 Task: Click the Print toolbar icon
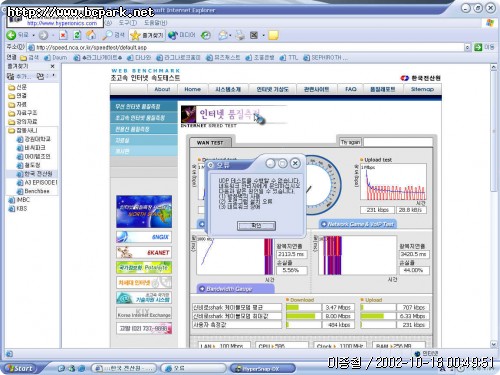click(240, 35)
